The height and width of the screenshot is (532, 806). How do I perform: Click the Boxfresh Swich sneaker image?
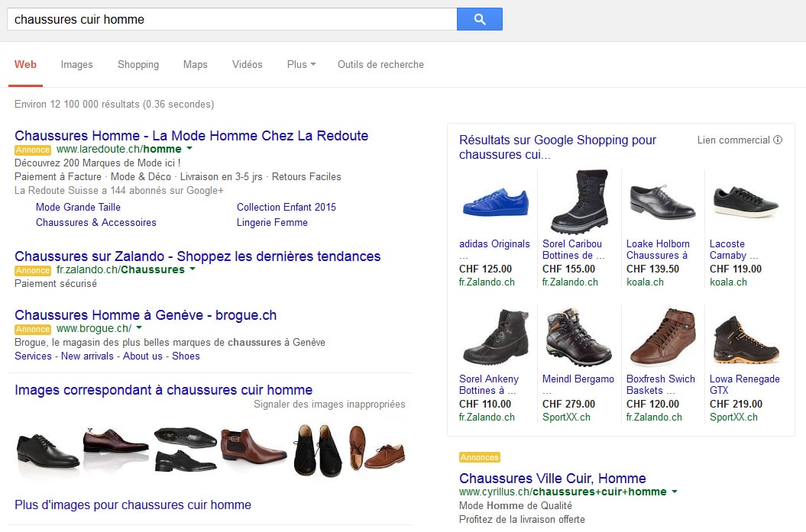pos(662,337)
